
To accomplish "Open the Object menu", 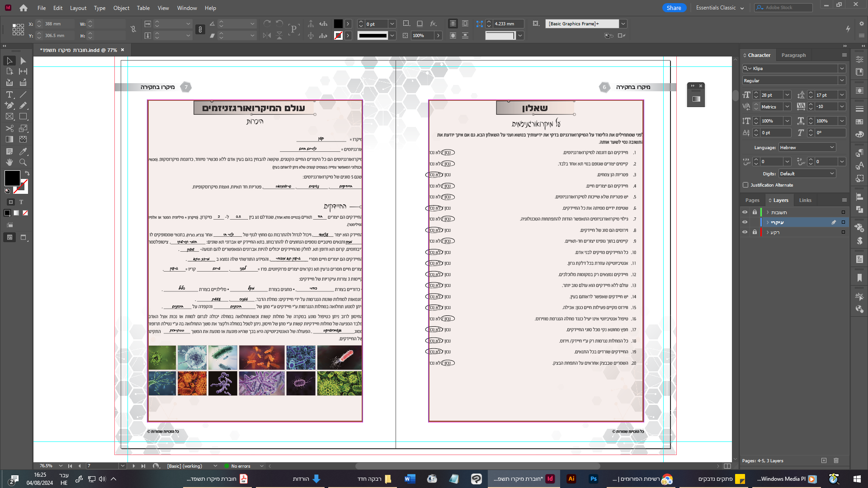I will point(121,8).
